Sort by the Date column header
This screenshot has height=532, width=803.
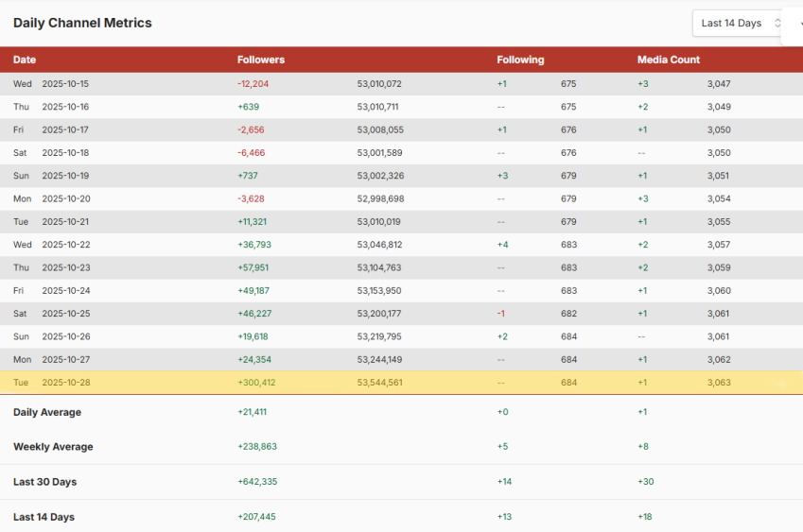pyautogui.click(x=25, y=60)
